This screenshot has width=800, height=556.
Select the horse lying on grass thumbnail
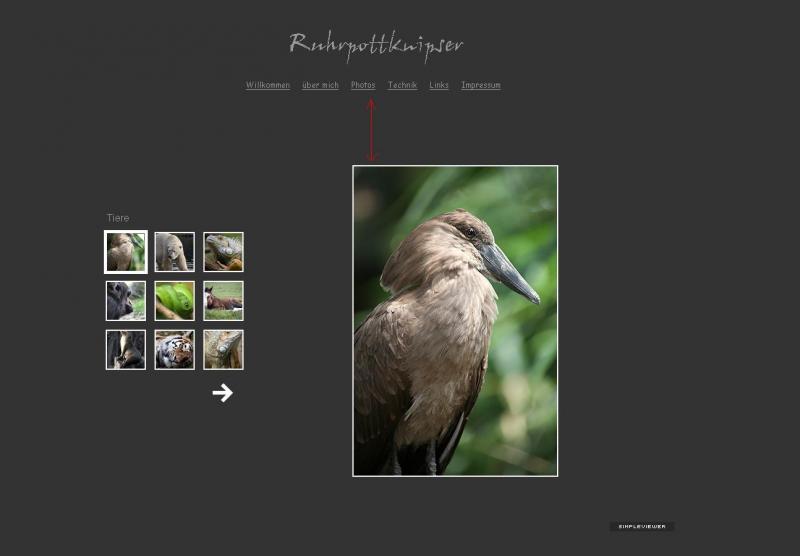pyautogui.click(x=223, y=301)
